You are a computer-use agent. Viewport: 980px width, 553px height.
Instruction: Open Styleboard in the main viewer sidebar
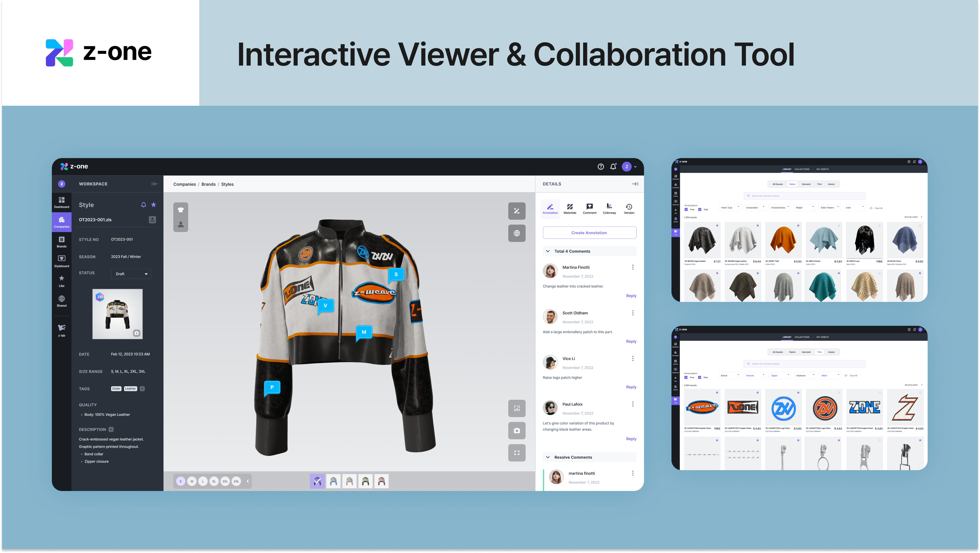point(61,261)
